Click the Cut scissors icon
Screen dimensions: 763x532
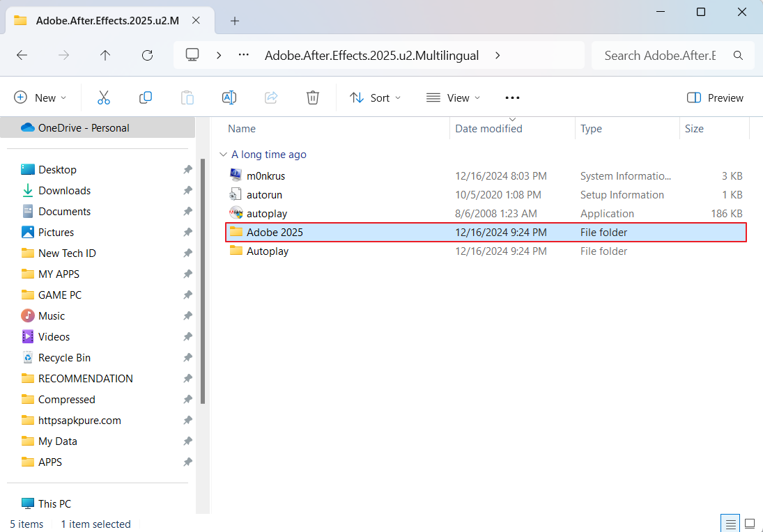(104, 97)
